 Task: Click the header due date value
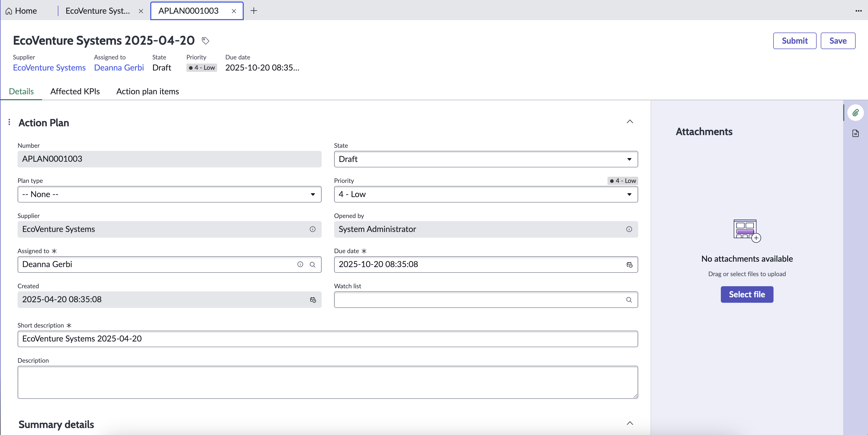point(262,68)
